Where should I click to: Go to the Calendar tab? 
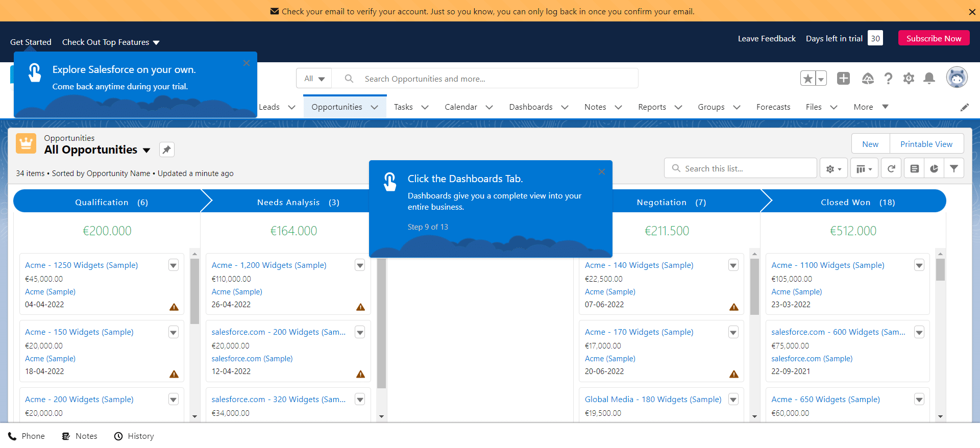461,107
